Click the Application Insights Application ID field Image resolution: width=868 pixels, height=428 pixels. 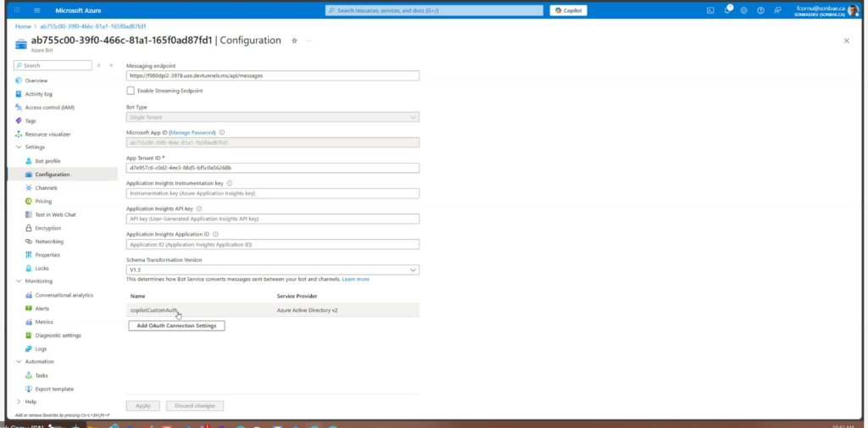[x=272, y=245]
